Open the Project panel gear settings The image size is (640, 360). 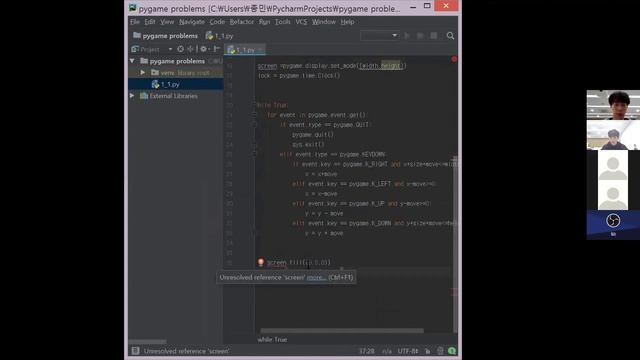pos(203,49)
